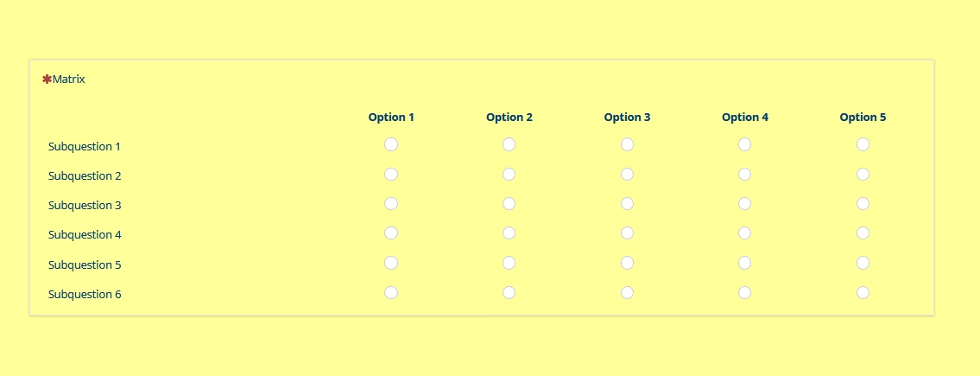Choose Option 1 for Subquestion 6

[391, 292]
